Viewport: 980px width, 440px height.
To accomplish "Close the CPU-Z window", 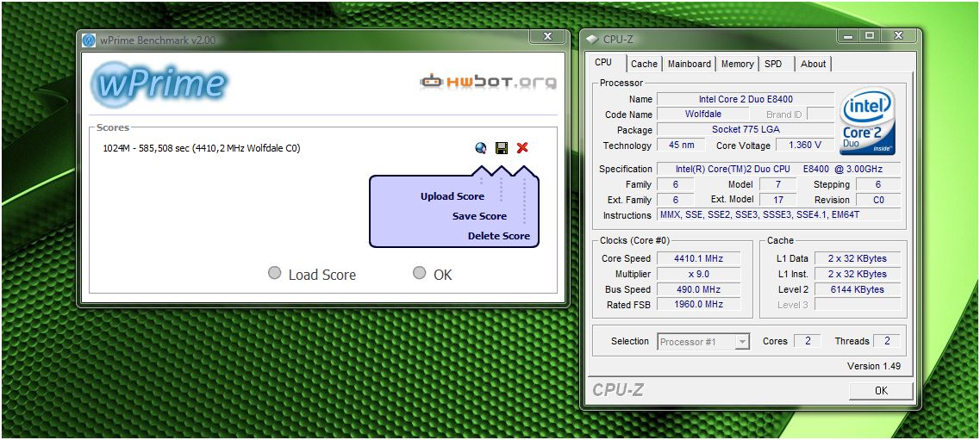I will (x=897, y=36).
